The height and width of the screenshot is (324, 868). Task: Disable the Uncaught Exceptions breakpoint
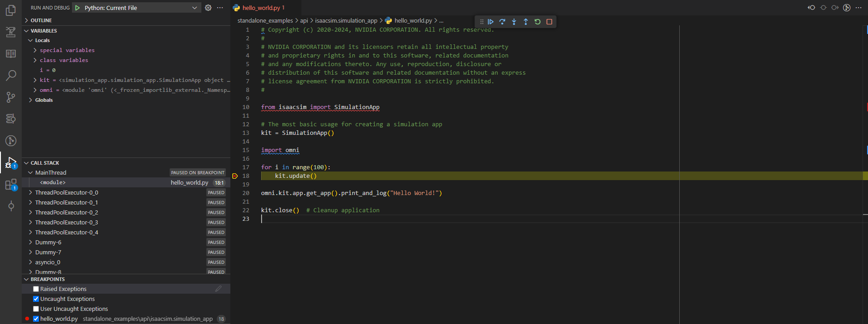[36, 299]
